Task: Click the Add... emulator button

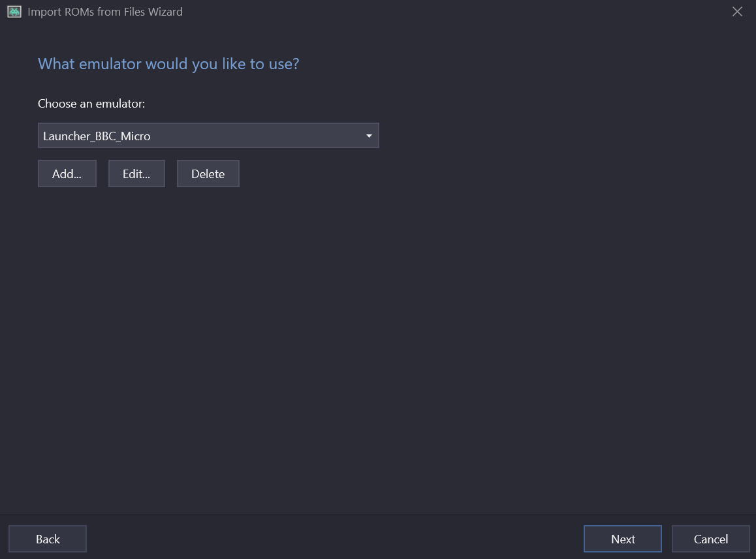Action: coord(67,174)
